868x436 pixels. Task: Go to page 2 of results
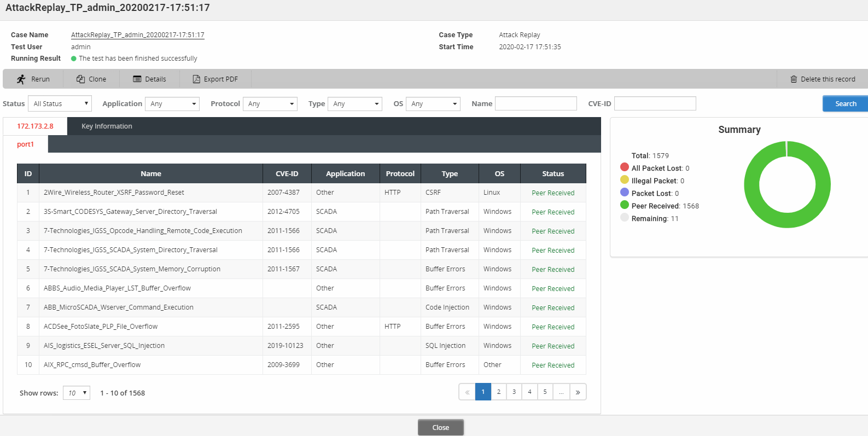coord(499,392)
